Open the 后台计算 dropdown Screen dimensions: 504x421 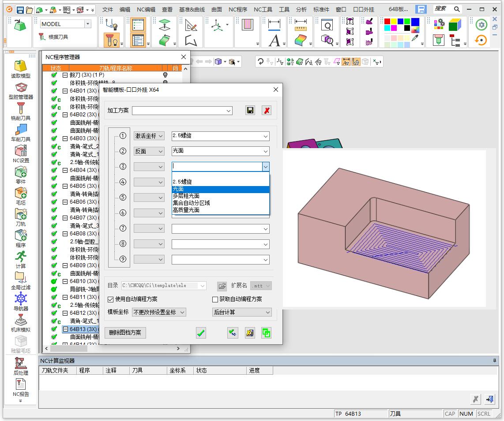[242, 312]
